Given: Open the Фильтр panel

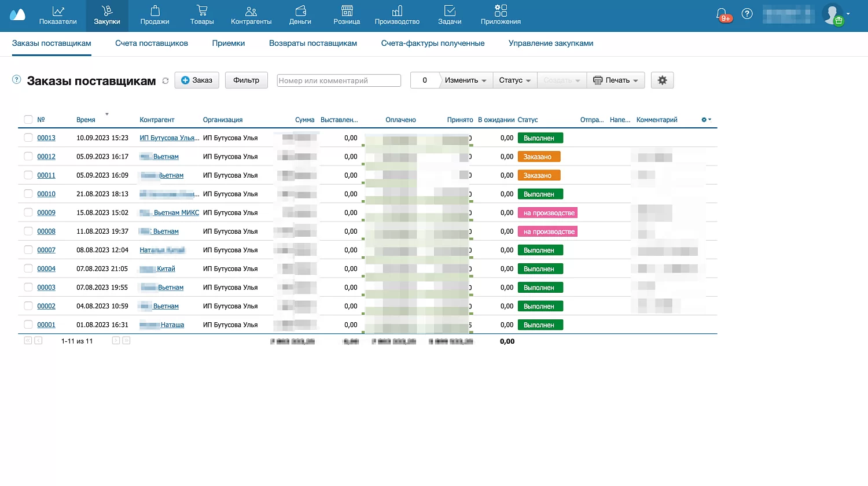Looking at the screenshot, I should (247, 80).
